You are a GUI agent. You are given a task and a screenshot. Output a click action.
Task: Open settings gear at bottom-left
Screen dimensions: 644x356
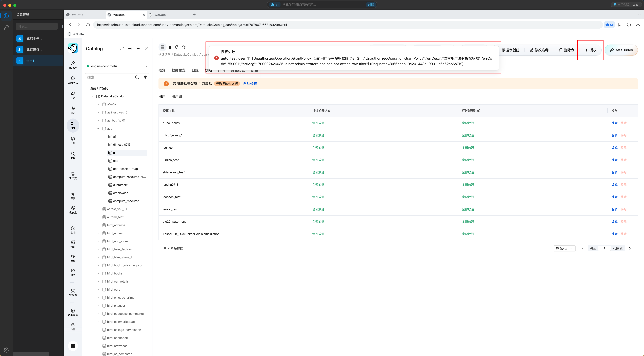pos(6,350)
